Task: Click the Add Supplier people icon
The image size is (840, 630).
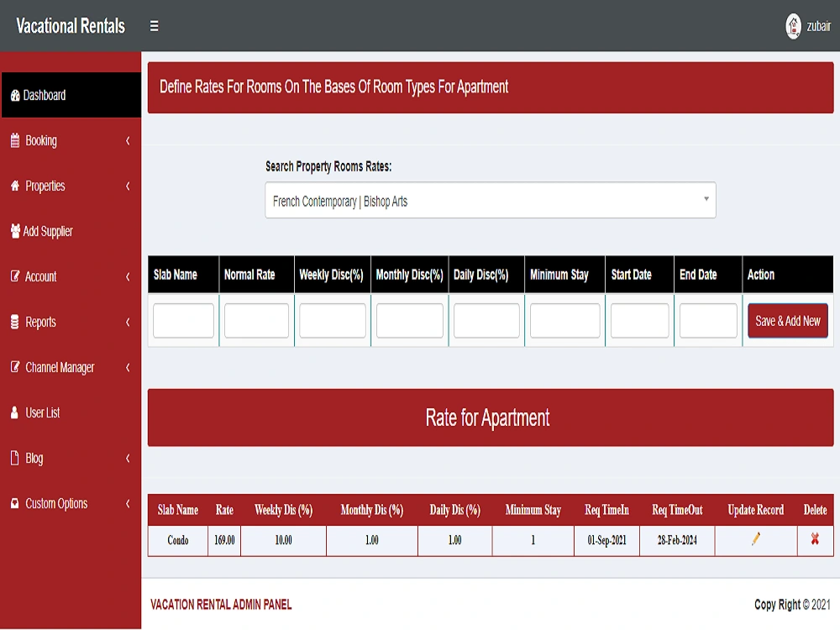Action: [x=15, y=231]
